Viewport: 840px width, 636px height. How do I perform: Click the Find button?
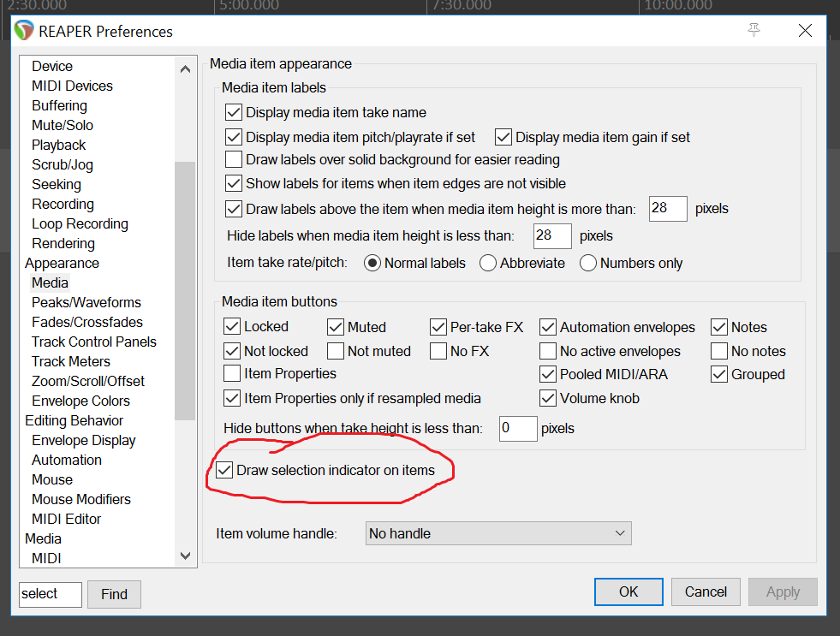(114, 594)
